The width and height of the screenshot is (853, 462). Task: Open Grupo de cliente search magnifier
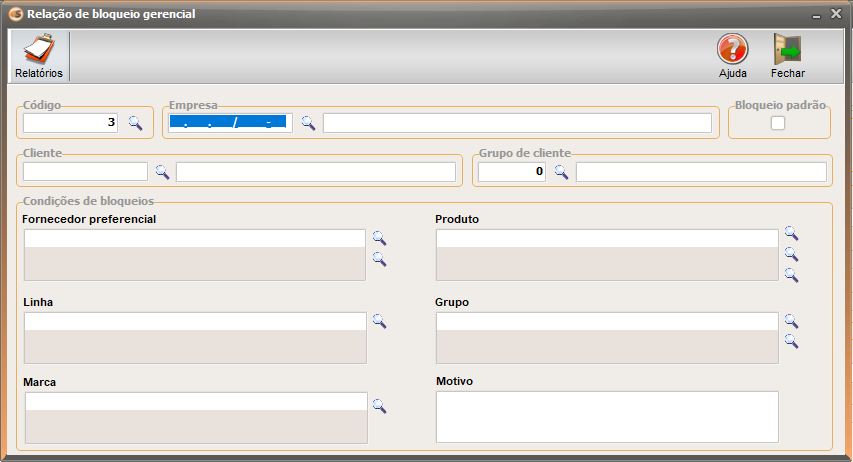[x=561, y=172]
